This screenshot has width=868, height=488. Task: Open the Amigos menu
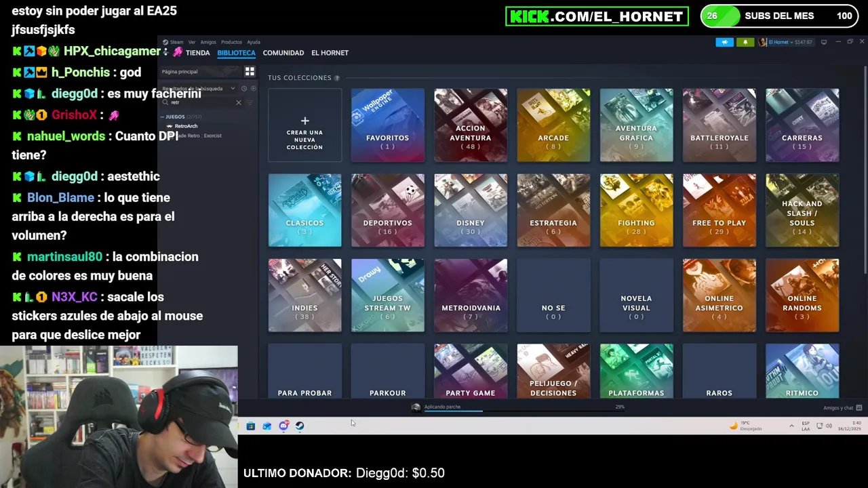pos(208,42)
